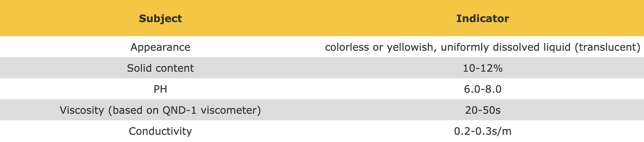Click the 6.0-8.0 value
644x142 pixels.
[483, 89]
